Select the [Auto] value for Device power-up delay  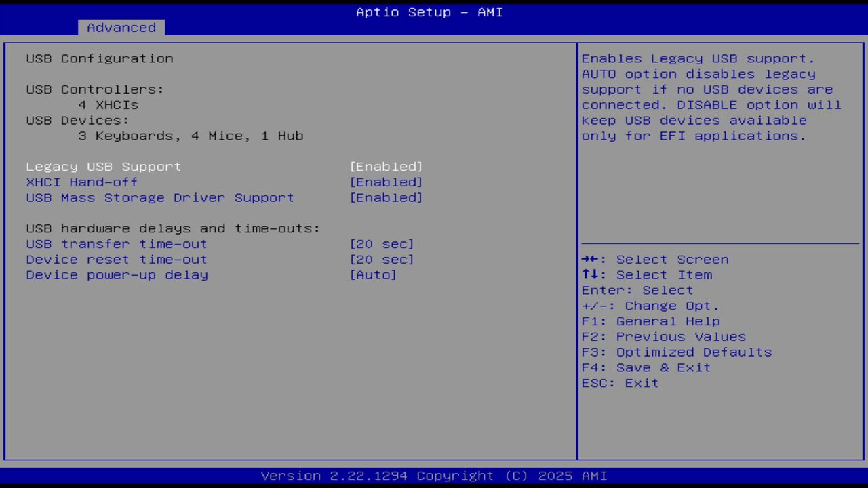coord(373,274)
